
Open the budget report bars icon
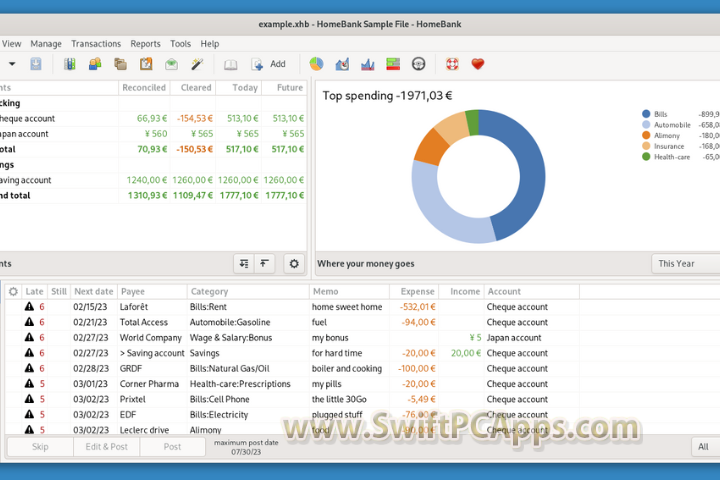[393, 64]
